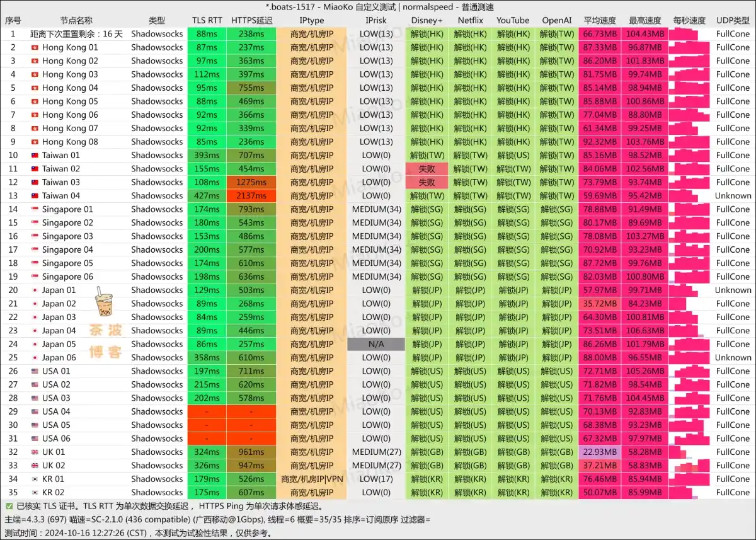Click the UDP类型 column header
The image size is (756, 540).
pyautogui.click(x=733, y=21)
